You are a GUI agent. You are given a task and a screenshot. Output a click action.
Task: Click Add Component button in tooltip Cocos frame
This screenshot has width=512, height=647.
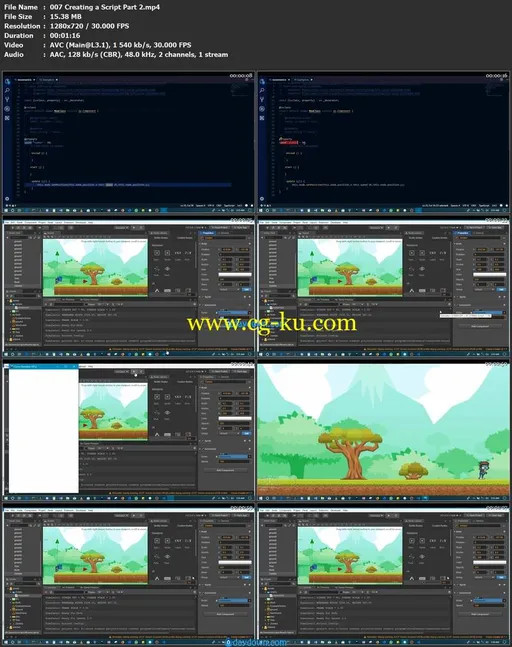[480, 326]
